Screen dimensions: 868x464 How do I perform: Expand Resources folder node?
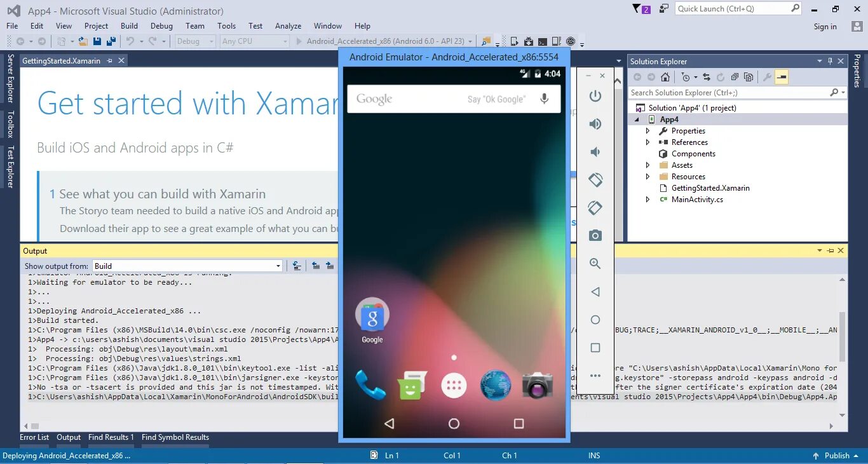(x=648, y=177)
